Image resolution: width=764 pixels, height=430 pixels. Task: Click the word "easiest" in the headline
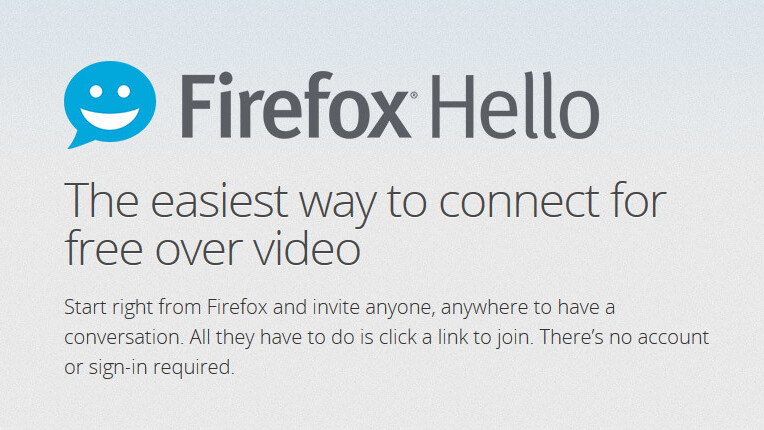(x=220, y=202)
